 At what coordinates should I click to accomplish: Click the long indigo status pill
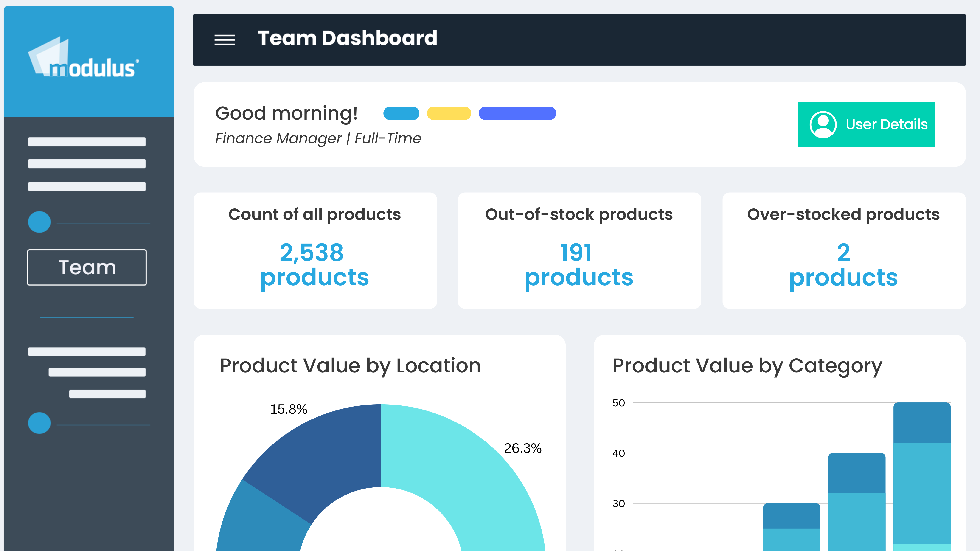tap(517, 113)
